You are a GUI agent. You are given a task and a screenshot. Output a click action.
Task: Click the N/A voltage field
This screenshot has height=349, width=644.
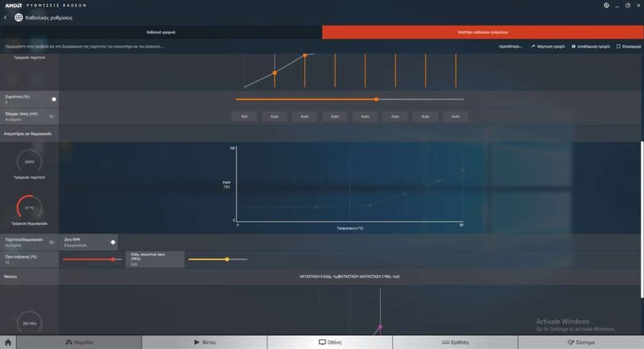click(x=244, y=117)
